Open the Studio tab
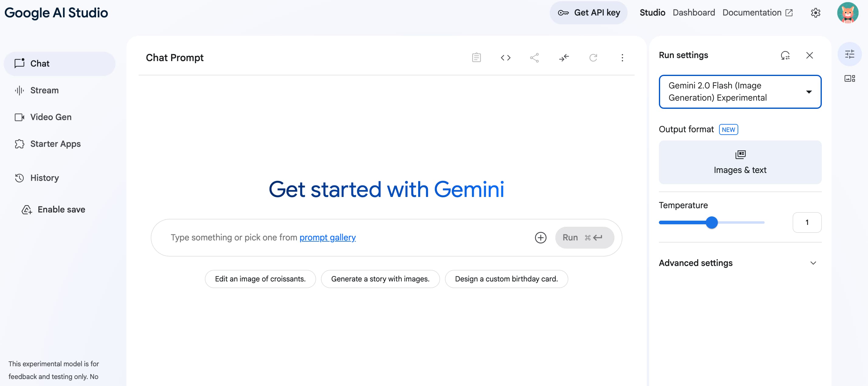Image resolution: width=868 pixels, height=386 pixels. (652, 13)
